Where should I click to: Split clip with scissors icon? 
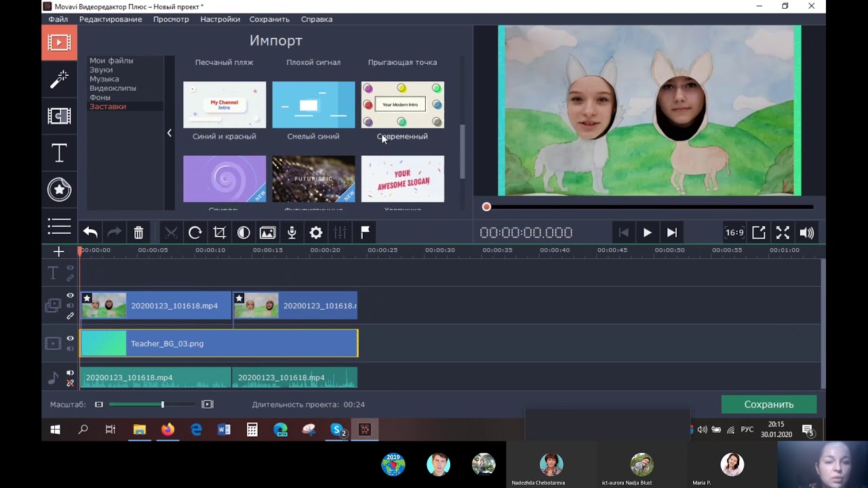171,232
